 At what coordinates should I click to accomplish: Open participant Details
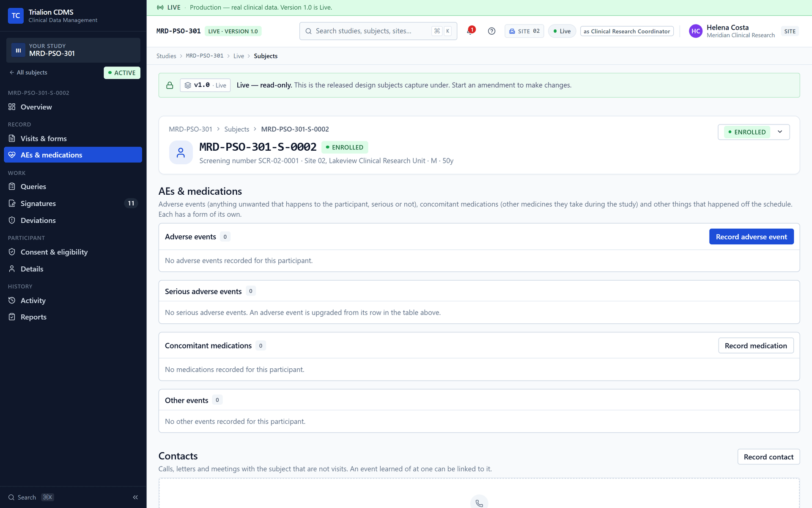(73, 269)
